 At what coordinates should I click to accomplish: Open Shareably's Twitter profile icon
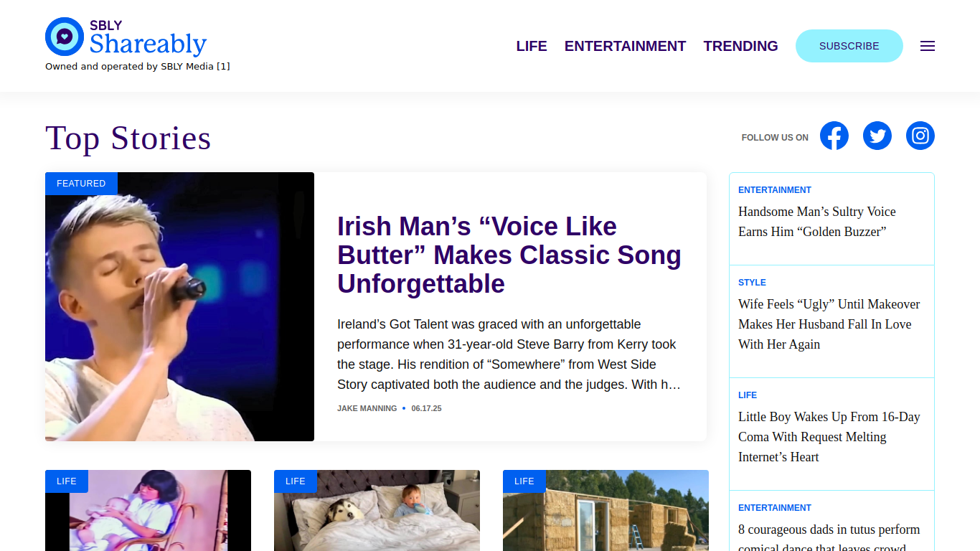pos(877,136)
